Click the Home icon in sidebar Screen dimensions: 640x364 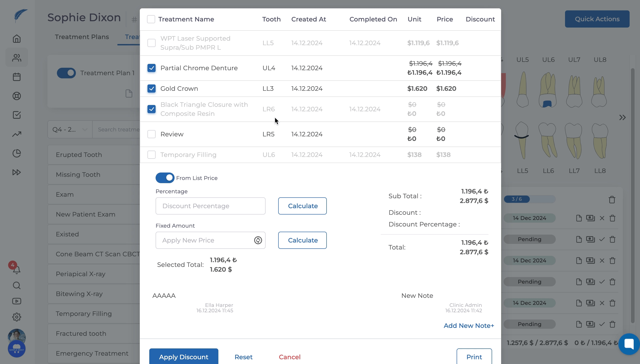(17, 38)
